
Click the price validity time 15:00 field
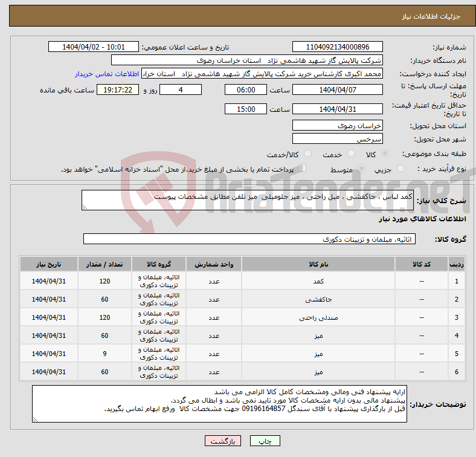[x=246, y=109]
